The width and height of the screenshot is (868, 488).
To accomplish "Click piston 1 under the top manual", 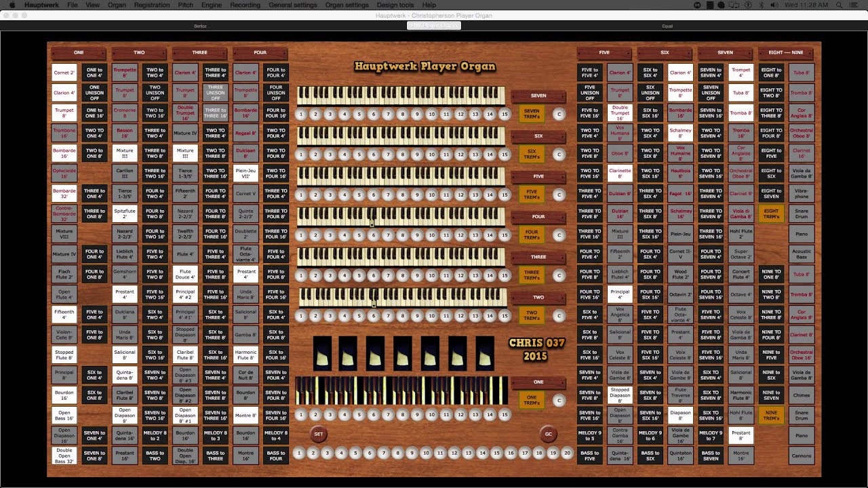I will tap(300, 115).
